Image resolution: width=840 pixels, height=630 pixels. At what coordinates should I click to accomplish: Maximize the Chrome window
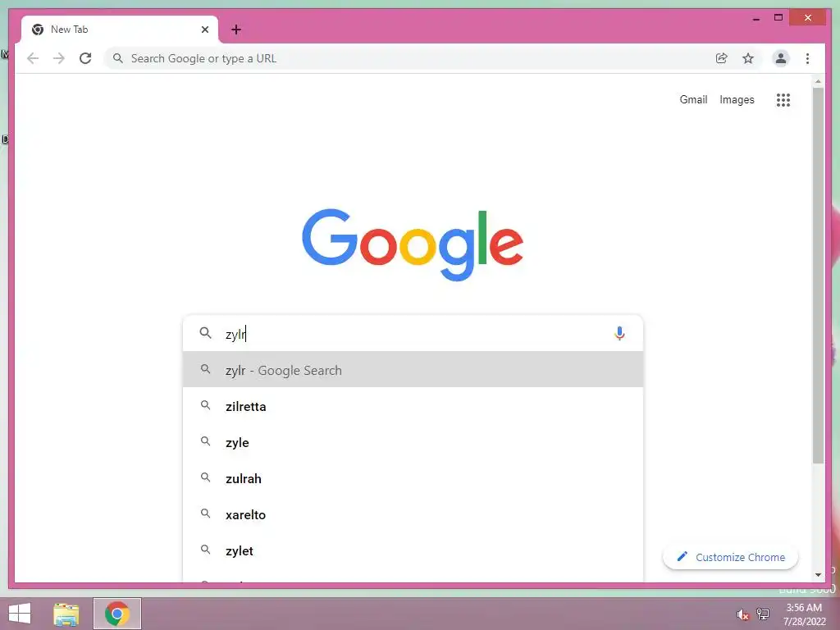click(x=778, y=18)
